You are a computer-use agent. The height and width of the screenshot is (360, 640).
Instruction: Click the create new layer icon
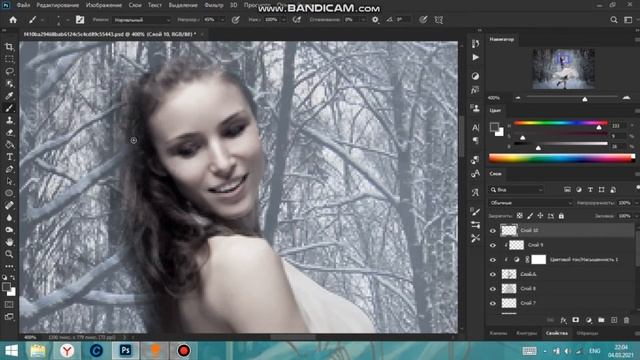(x=614, y=320)
